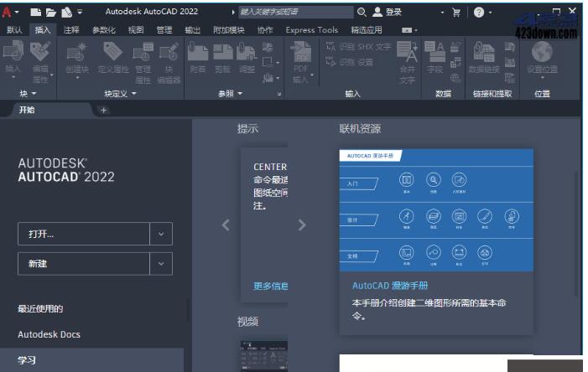Image resolution: width=588 pixels, height=372 pixels.
Task: Go to previous tip with left arrow
Action: point(226,225)
